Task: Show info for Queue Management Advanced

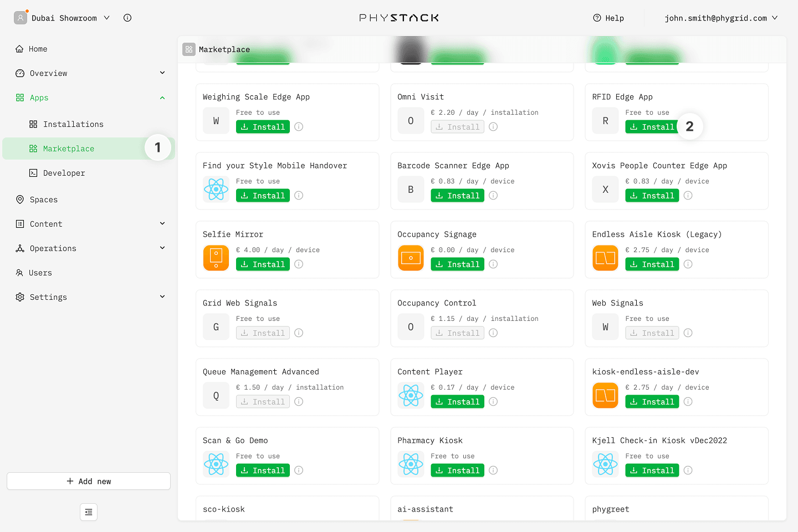Action: [x=299, y=402]
